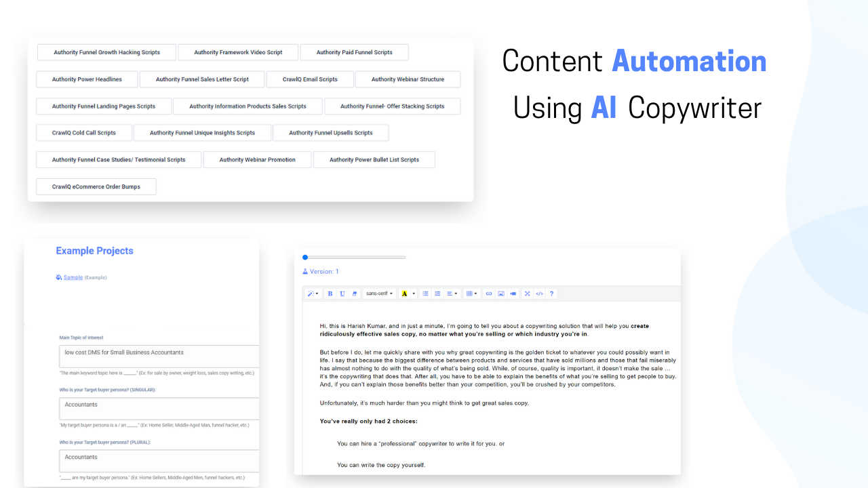Apply the yellow highlight color A button
868x488 pixels.
405,293
